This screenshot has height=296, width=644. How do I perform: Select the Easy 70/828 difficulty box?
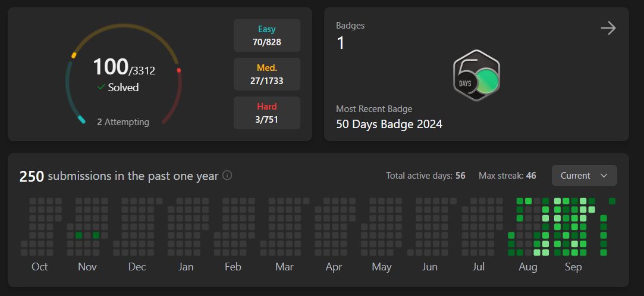pos(267,35)
